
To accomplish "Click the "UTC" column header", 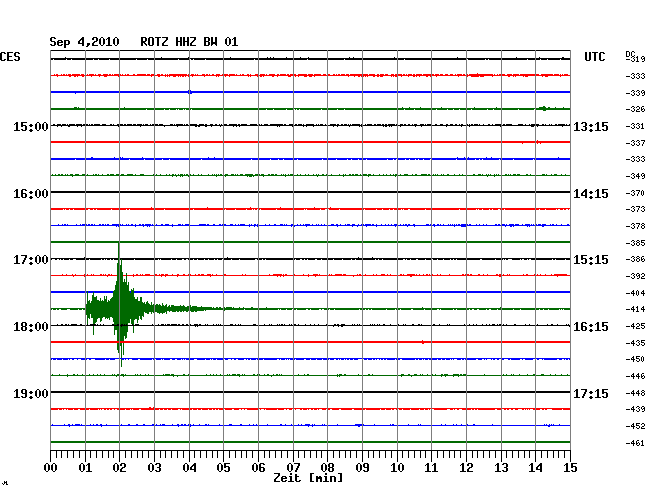I will pos(594,57).
